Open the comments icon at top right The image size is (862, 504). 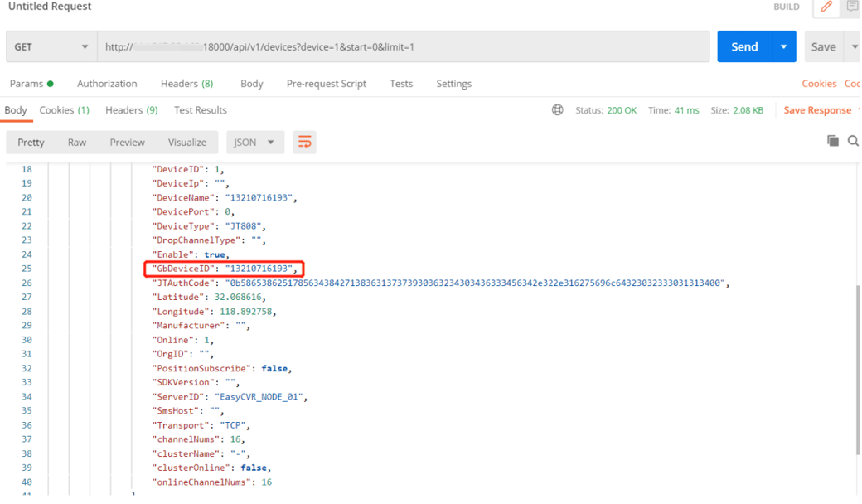[x=852, y=7]
